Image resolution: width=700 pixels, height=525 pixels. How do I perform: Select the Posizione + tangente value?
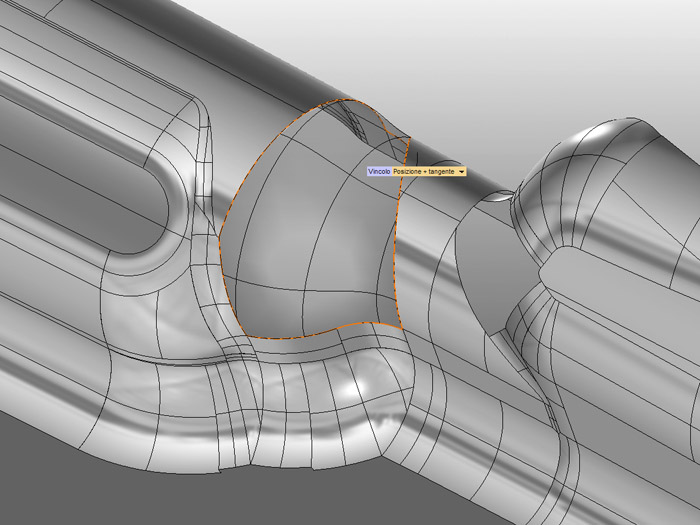pyautogui.click(x=424, y=172)
